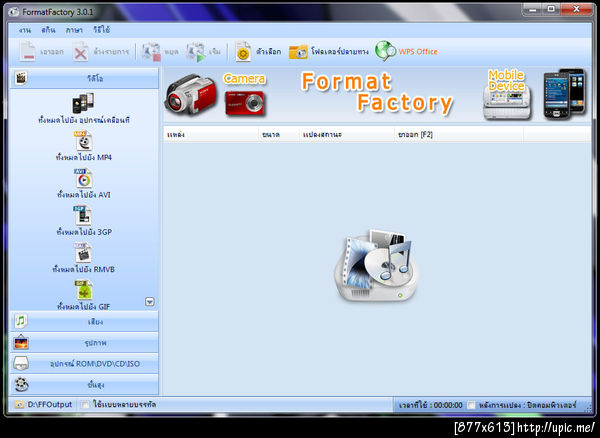This screenshot has width=600, height=438.
Task: Select All to 3GP icon
Action: click(x=83, y=215)
